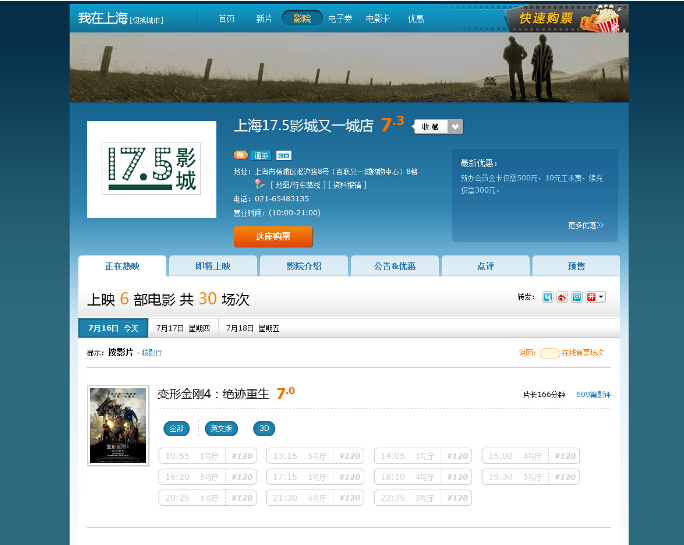This screenshot has height=545, width=684.
Task: Open the 新片 nav item
Action: (x=264, y=19)
